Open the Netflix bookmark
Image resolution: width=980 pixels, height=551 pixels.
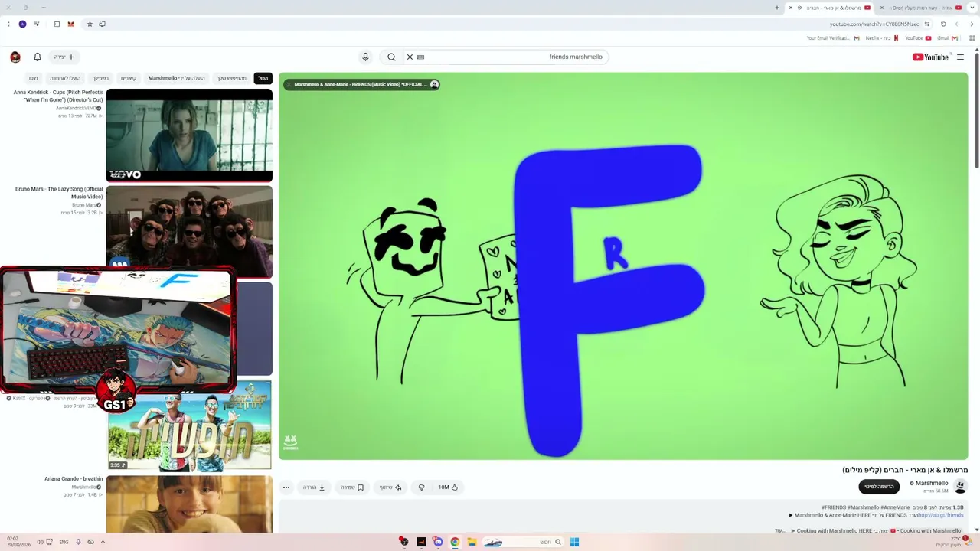[881, 37]
